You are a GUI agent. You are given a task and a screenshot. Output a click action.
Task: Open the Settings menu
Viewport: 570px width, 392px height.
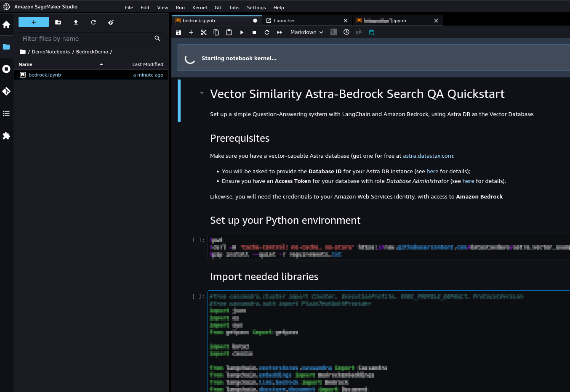coord(256,8)
